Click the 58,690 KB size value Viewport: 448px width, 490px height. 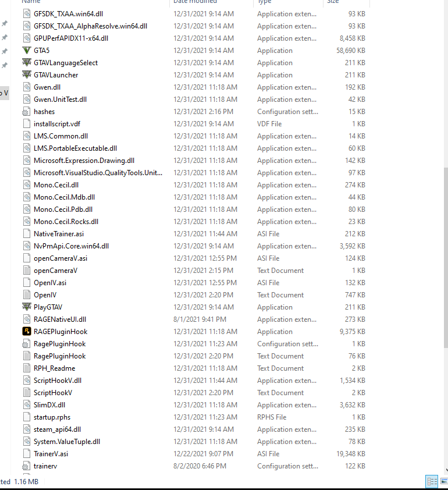click(x=350, y=50)
